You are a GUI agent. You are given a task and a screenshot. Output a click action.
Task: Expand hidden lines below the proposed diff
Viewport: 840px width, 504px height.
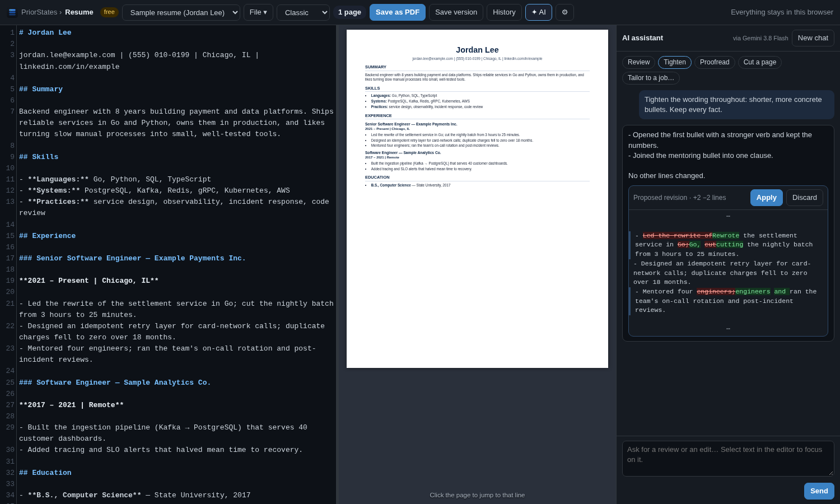coord(728,328)
